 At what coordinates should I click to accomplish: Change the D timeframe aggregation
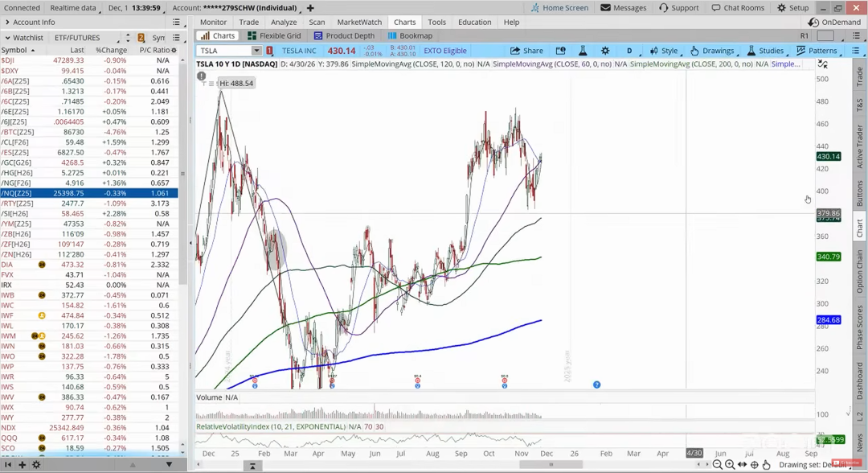(x=629, y=51)
